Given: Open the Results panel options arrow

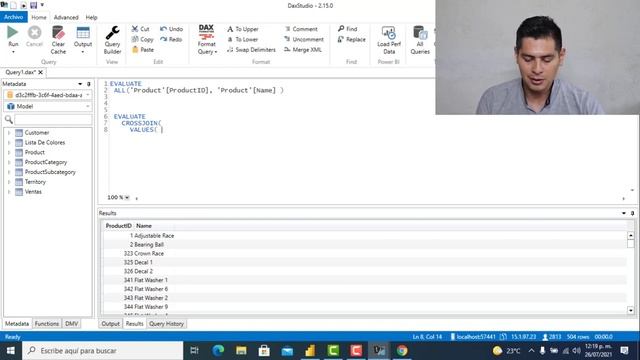Looking at the screenshot, I should pos(624,213).
